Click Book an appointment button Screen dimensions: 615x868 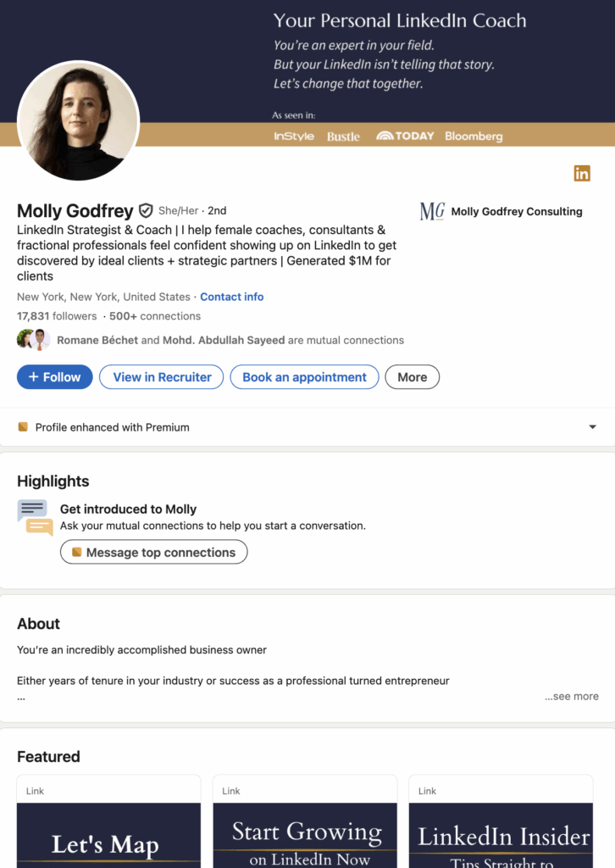(304, 377)
